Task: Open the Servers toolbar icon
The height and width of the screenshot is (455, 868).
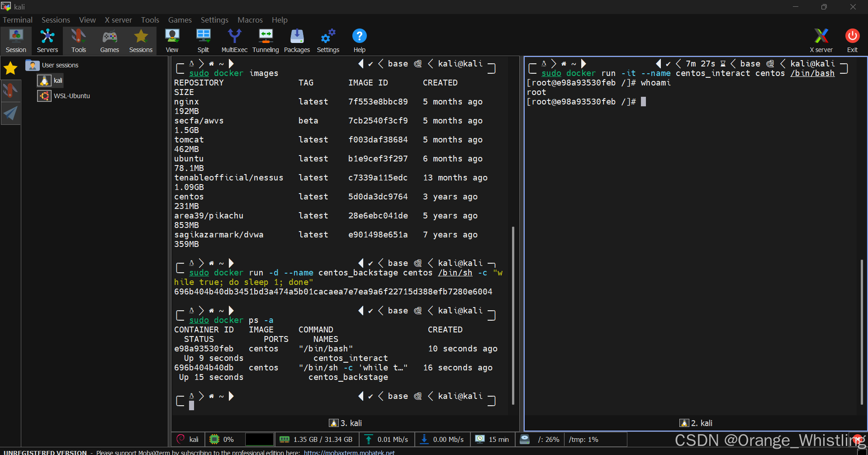Action: [x=47, y=41]
